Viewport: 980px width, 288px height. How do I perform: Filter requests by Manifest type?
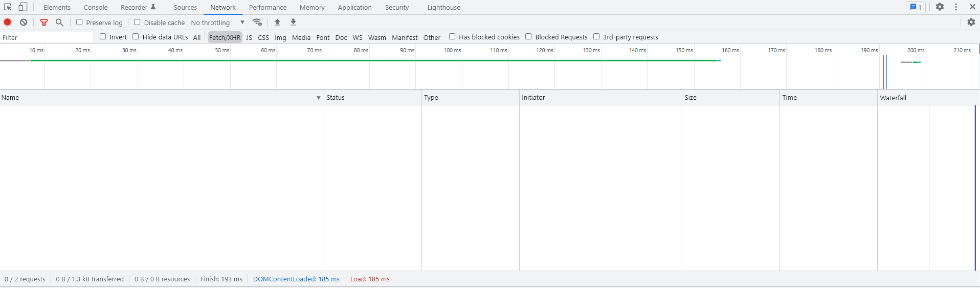point(405,37)
